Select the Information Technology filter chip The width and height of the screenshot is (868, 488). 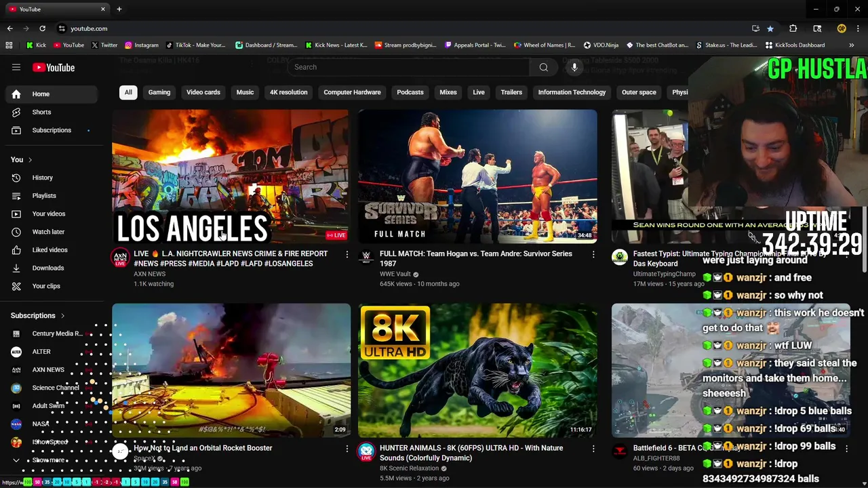(572, 92)
